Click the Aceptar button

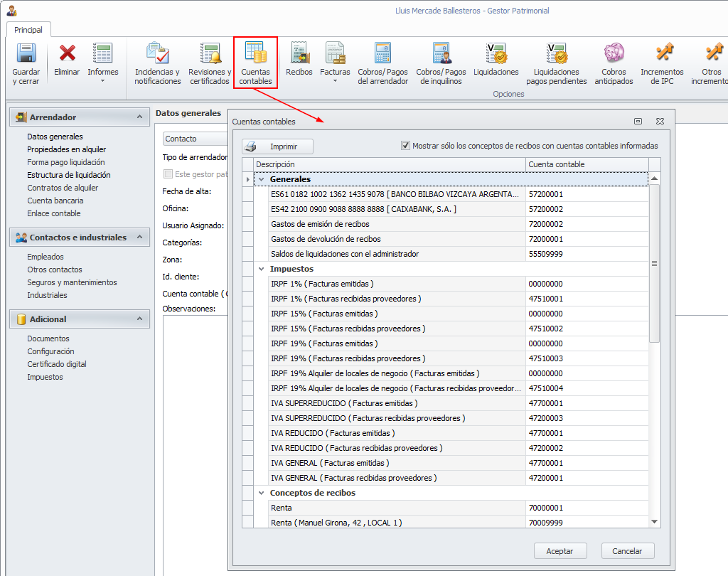click(x=560, y=551)
